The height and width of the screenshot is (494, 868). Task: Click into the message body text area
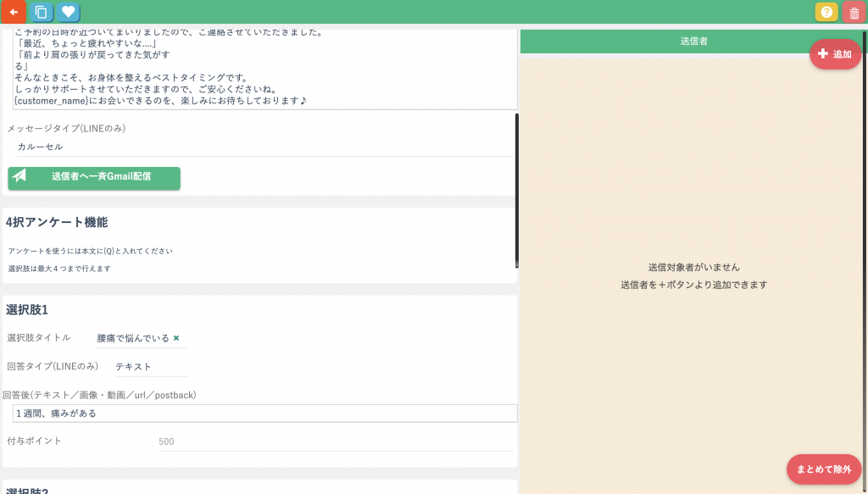pos(263,72)
